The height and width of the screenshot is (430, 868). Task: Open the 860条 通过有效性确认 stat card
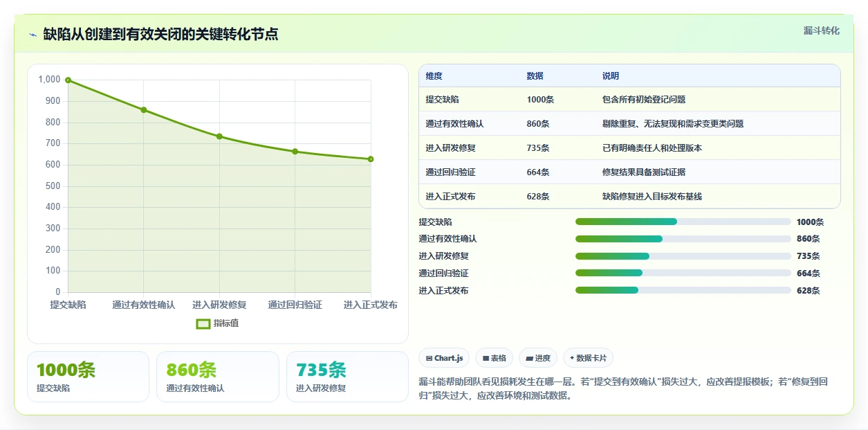(x=218, y=377)
